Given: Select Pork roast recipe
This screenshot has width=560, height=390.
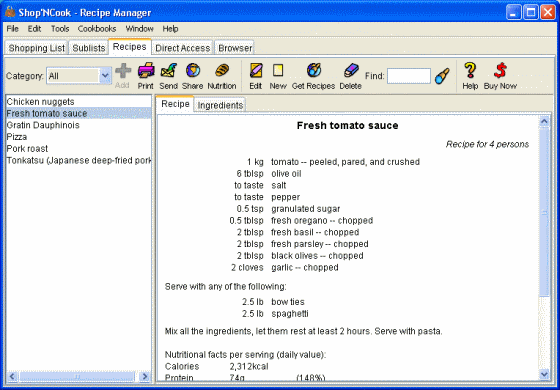Looking at the screenshot, I should tap(79, 149).
